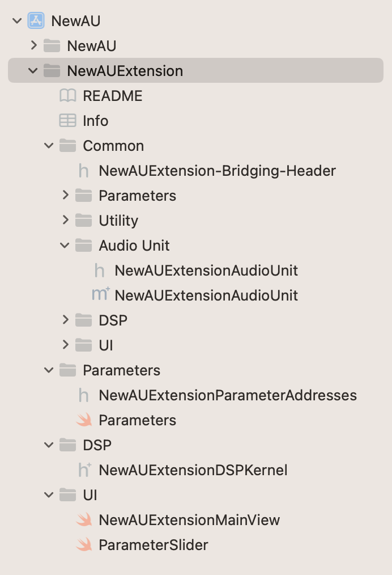Select the NewAUExtensionParameterAddresses header file
The width and height of the screenshot is (392, 575).
227,395
